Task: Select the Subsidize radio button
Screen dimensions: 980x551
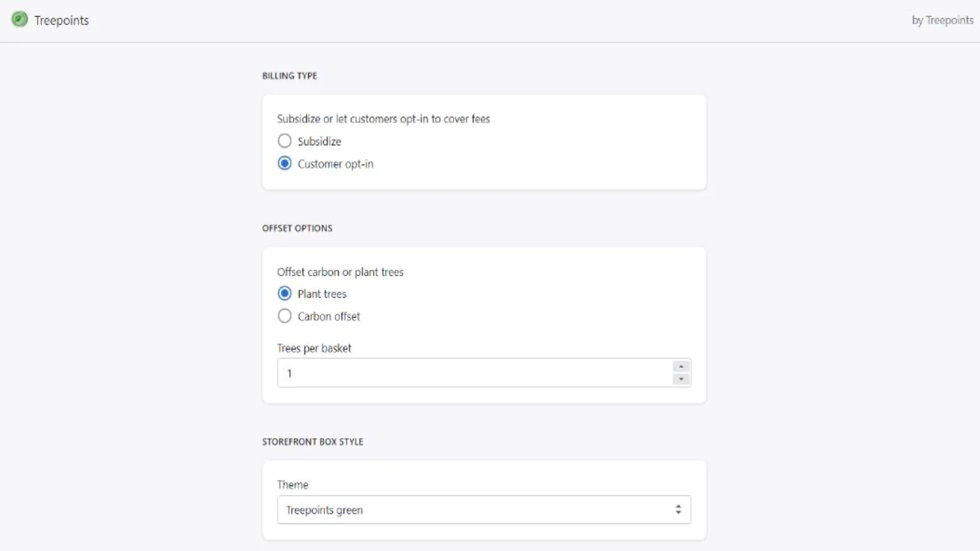Action: 285,141
